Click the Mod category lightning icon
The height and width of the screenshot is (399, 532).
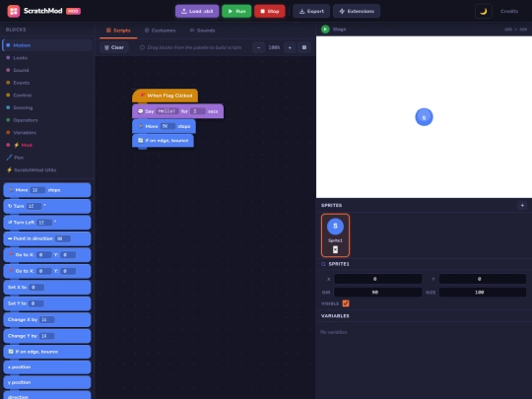[17, 145]
